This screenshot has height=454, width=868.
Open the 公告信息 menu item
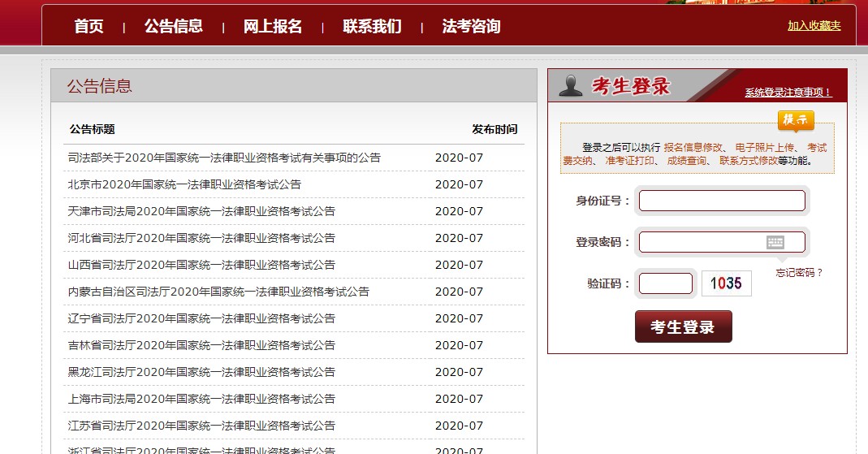coord(174,26)
